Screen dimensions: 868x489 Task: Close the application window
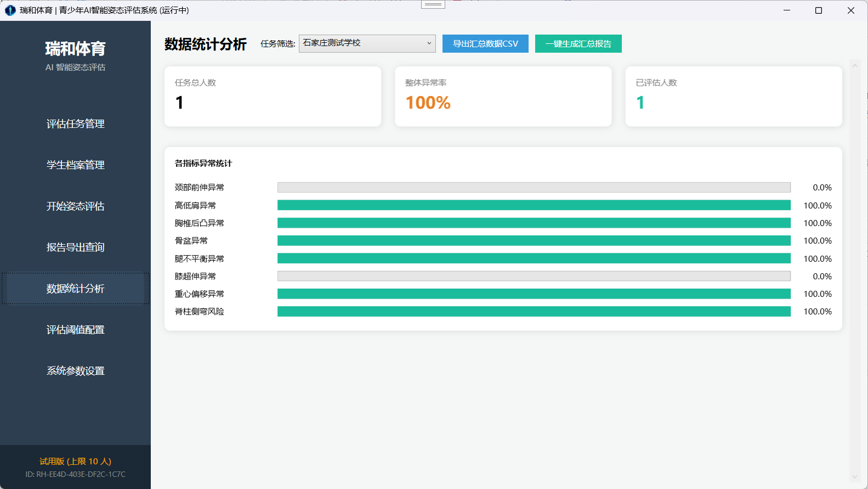pos(851,10)
